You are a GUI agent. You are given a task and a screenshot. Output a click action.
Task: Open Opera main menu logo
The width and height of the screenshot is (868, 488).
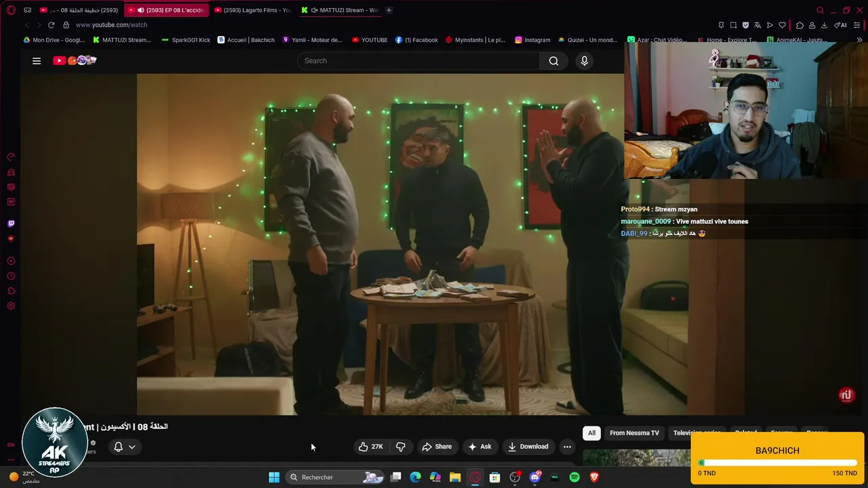pyautogui.click(x=11, y=10)
